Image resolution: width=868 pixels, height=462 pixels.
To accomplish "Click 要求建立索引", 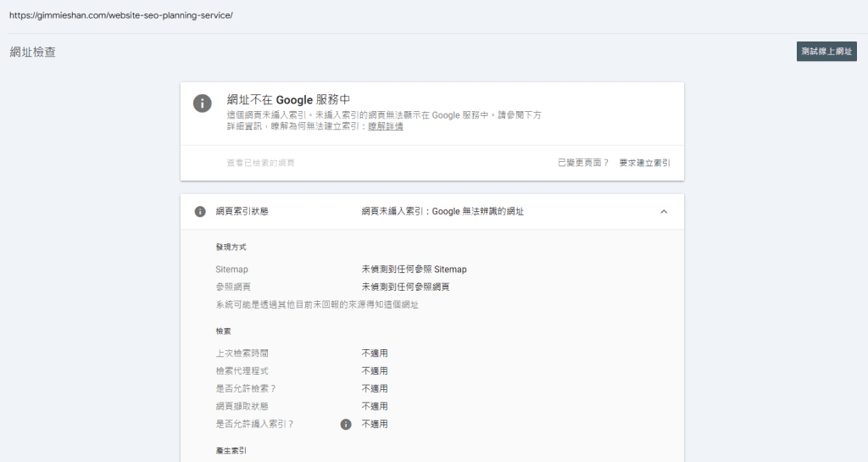I will pyautogui.click(x=644, y=163).
